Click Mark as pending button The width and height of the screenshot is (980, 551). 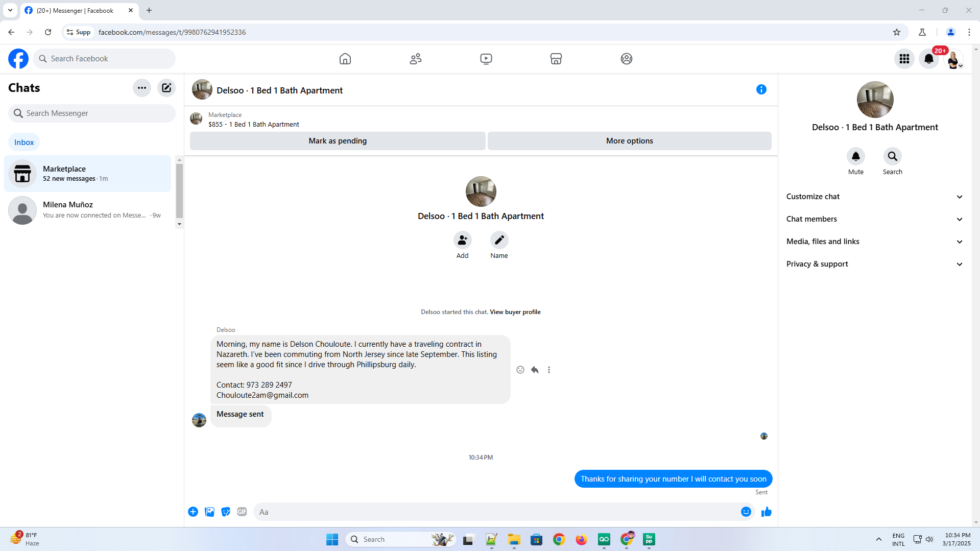[x=338, y=141]
